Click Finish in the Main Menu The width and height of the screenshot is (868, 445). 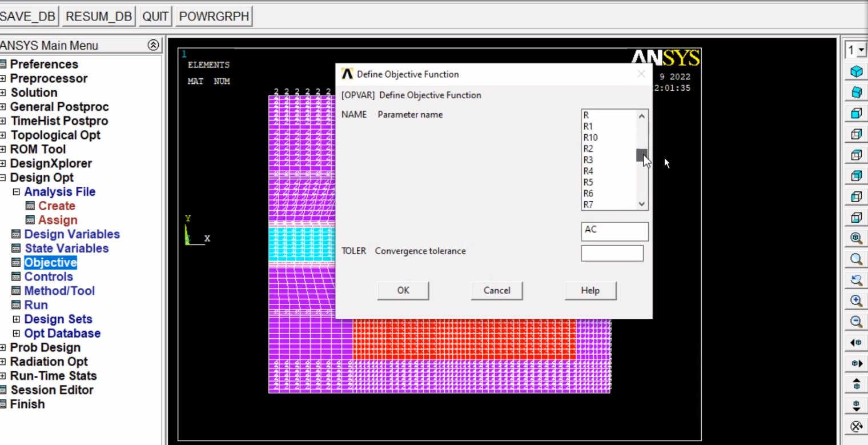point(27,404)
